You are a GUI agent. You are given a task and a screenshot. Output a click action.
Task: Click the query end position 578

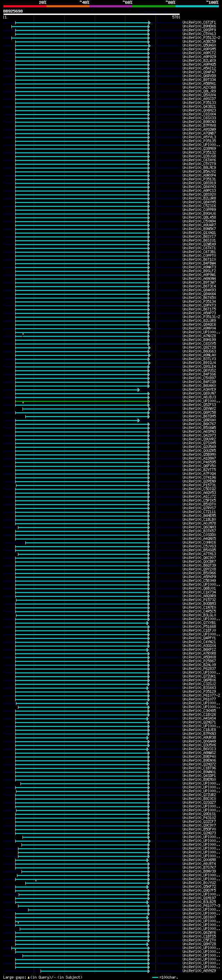click(x=175, y=17)
